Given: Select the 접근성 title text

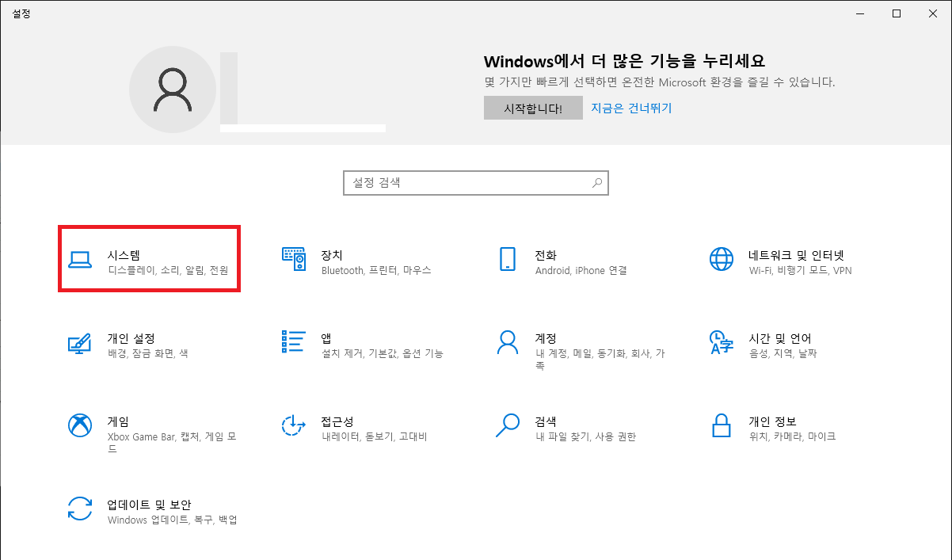Looking at the screenshot, I should pyautogui.click(x=337, y=421).
